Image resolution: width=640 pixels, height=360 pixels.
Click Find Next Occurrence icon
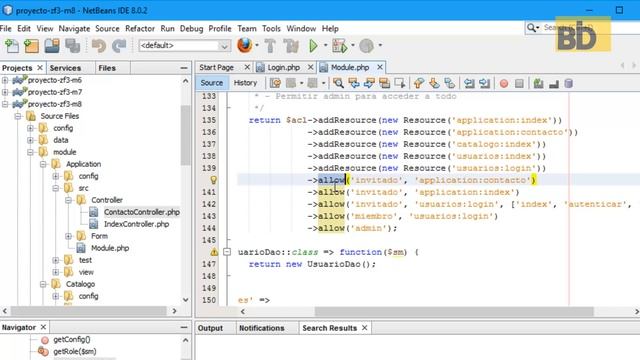coord(369,83)
